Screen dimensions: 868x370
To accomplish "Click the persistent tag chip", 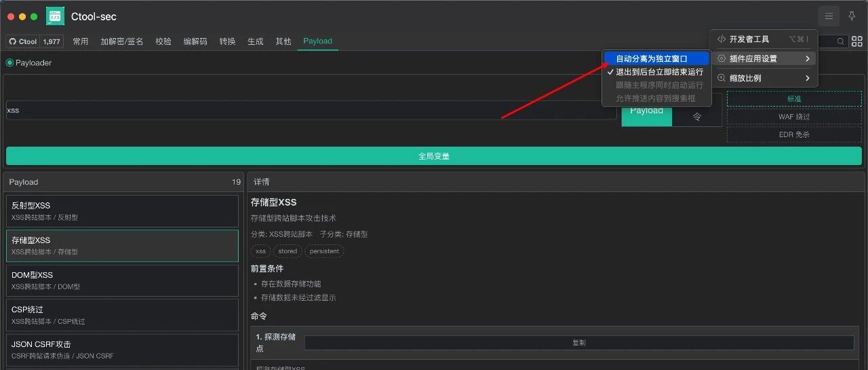I will [324, 251].
